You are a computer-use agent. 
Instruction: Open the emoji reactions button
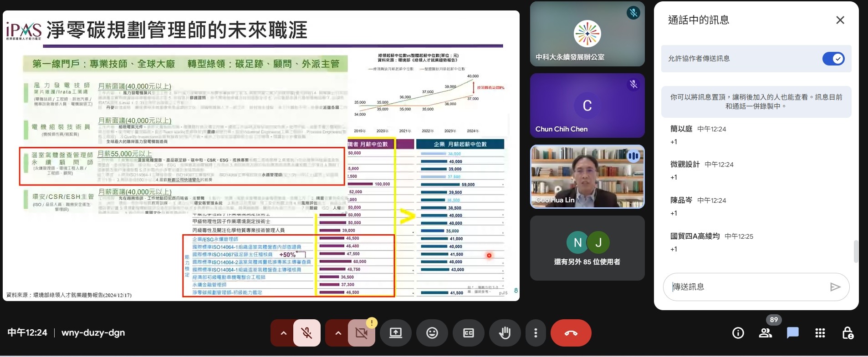coord(432,333)
